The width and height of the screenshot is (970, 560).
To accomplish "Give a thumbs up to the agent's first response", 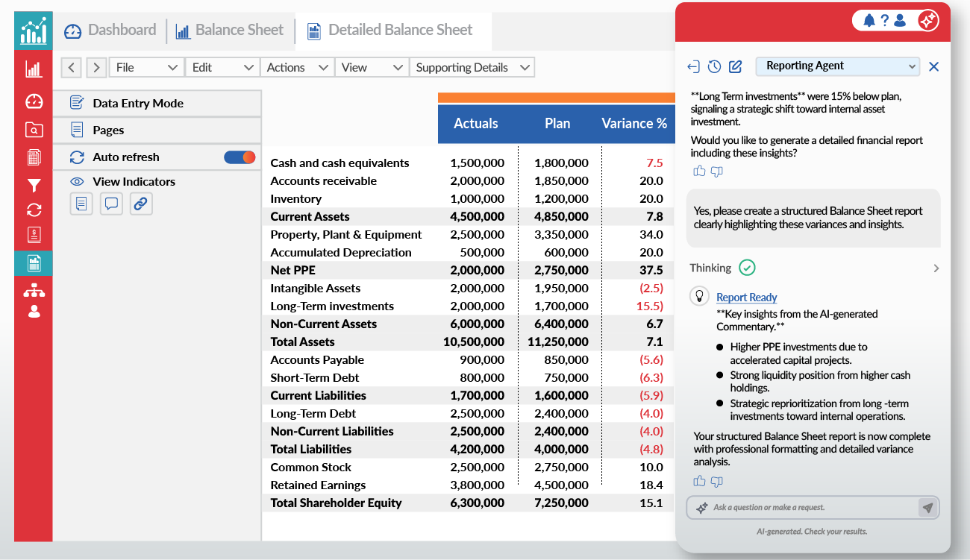I will [x=699, y=171].
